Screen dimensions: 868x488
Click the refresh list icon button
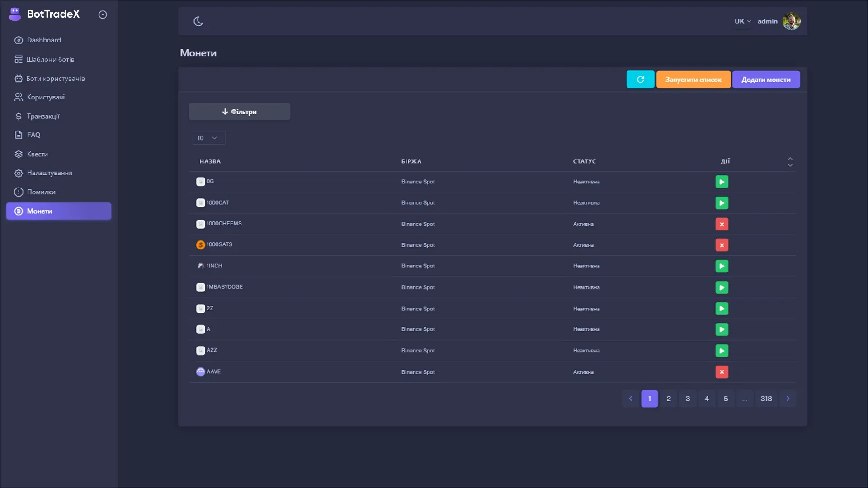coord(640,79)
